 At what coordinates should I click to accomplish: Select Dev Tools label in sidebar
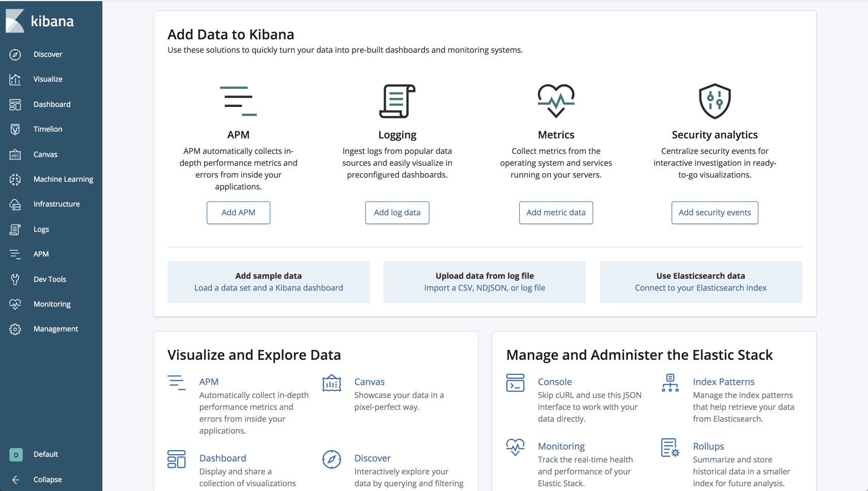coord(50,279)
